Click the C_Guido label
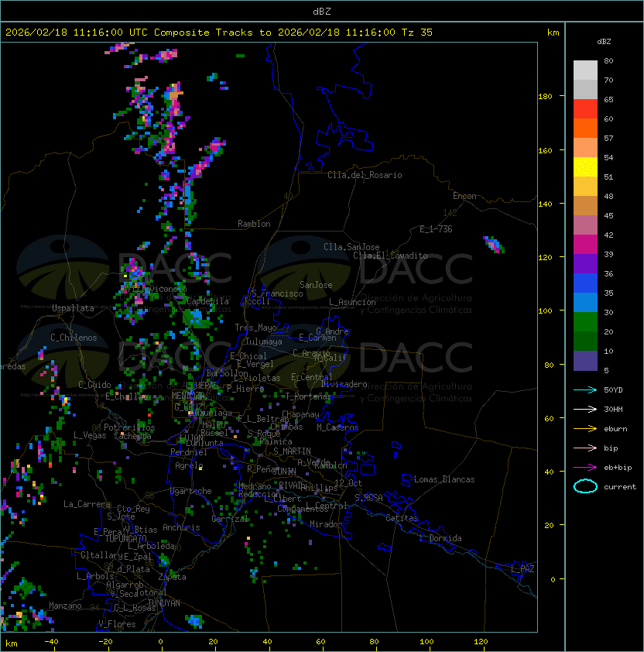This screenshot has width=644, height=652. [94, 385]
